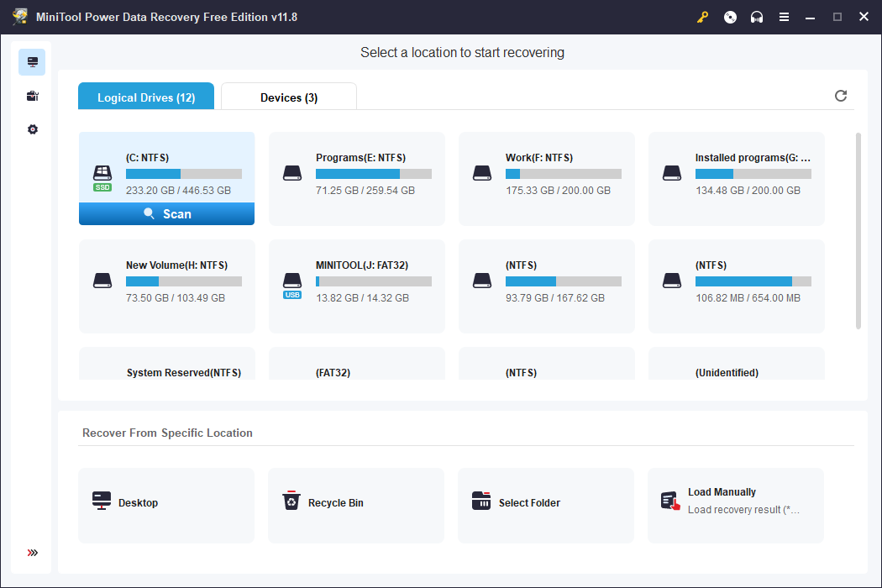Viewport: 882px width, 588px height.
Task: Select the System Reserved(NTFS) drive
Action: [x=166, y=364]
